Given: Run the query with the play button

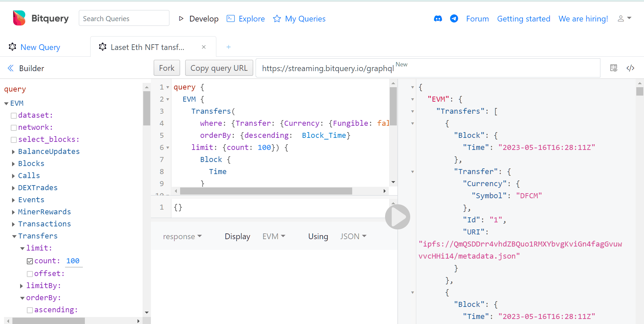Looking at the screenshot, I should tap(397, 217).
